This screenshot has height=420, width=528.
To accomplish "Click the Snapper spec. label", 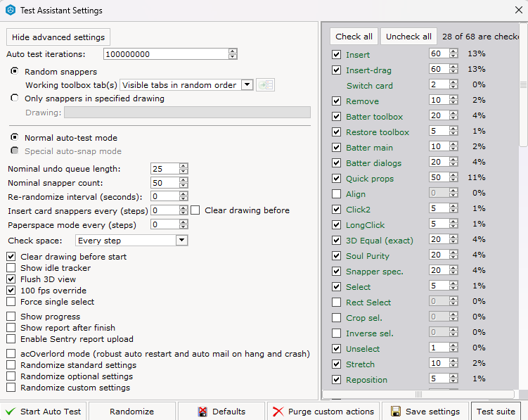I will pos(375,272).
